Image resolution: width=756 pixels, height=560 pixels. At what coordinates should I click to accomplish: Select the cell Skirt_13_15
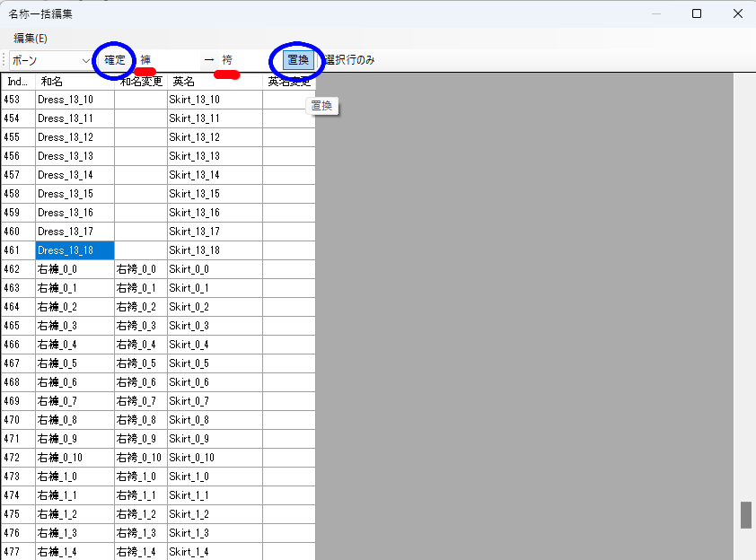click(215, 194)
